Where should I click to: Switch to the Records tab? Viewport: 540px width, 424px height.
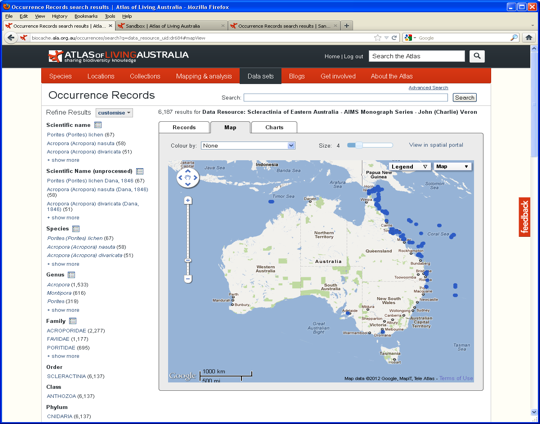click(184, 127)
